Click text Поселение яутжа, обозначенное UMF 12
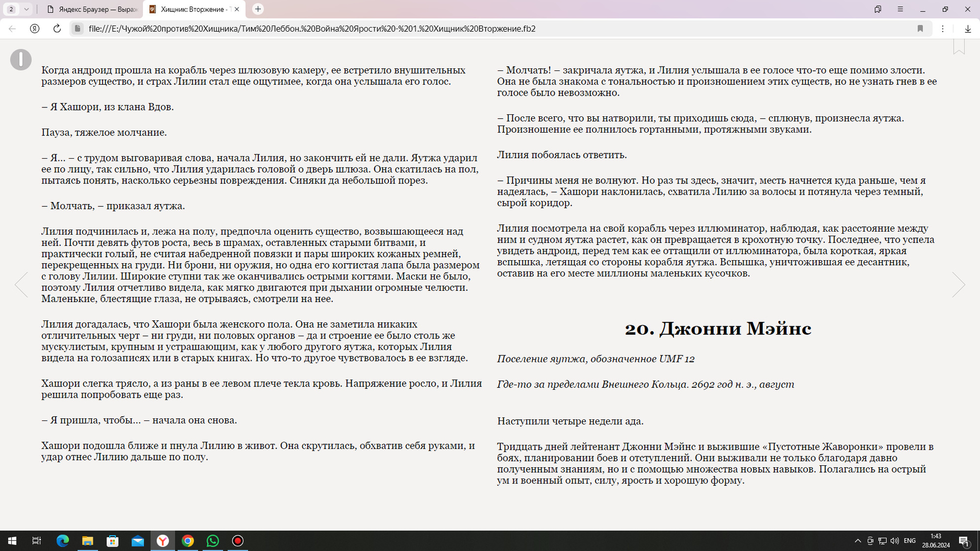This screenshot has width=980, height=551. 595,359
